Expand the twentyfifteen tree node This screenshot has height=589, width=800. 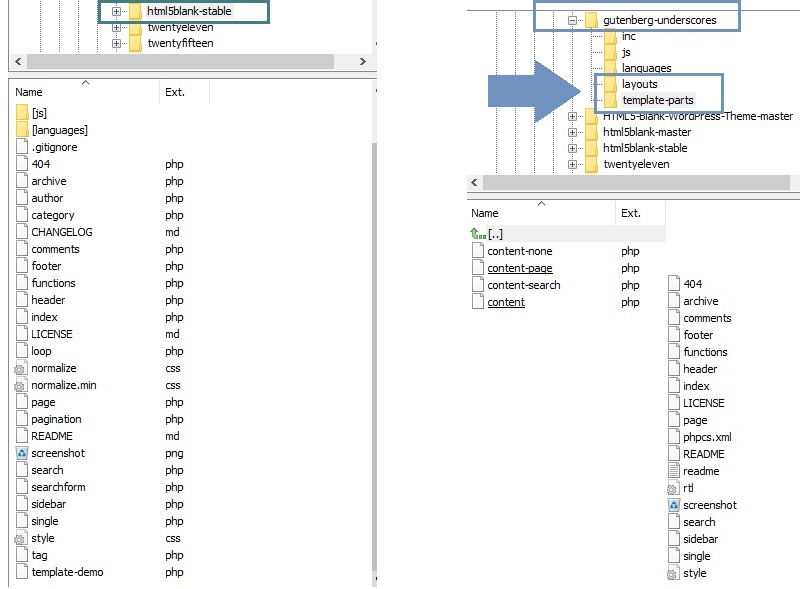point(116,43)
